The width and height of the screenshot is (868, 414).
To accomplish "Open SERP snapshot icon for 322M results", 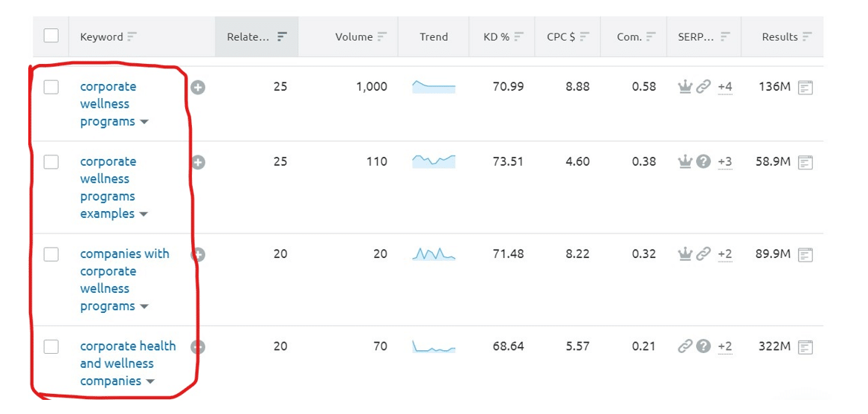I will [805, 347].
